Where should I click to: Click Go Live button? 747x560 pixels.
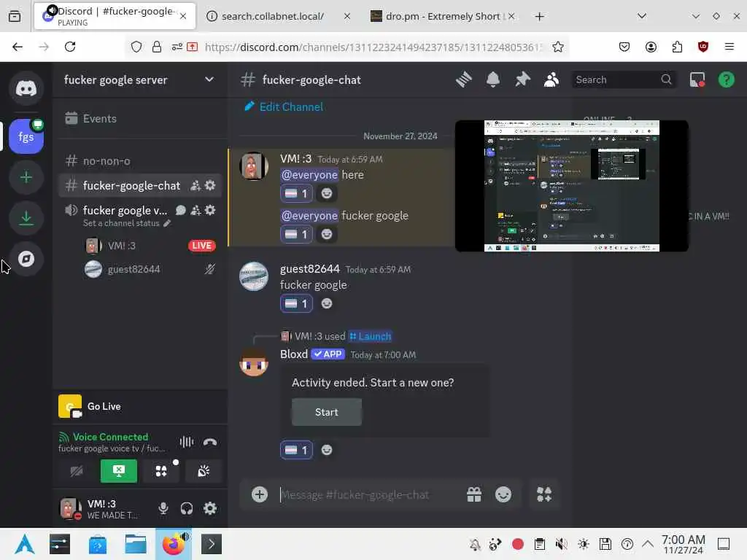pos(104,406)
